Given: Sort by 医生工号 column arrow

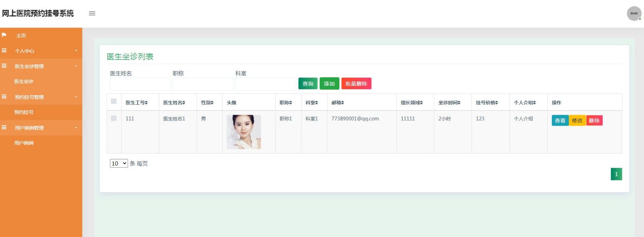Looking at the screenshot, I should click(x=146, y=103).
